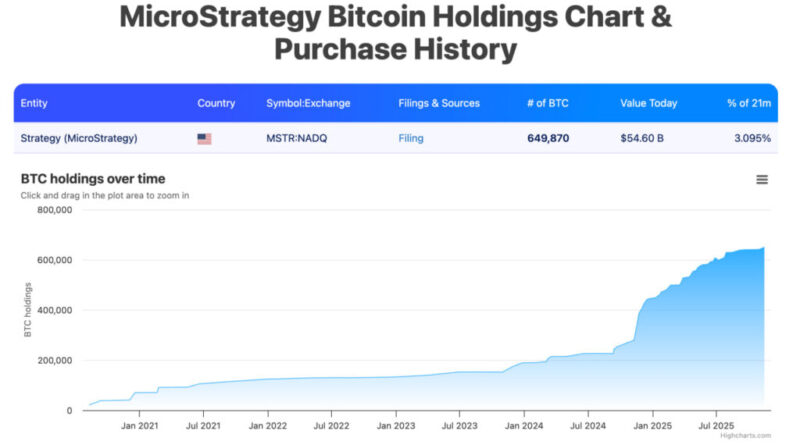This screenshot has height=445, width=800.
Task: Open the Filing link
Action: (411, 138)
